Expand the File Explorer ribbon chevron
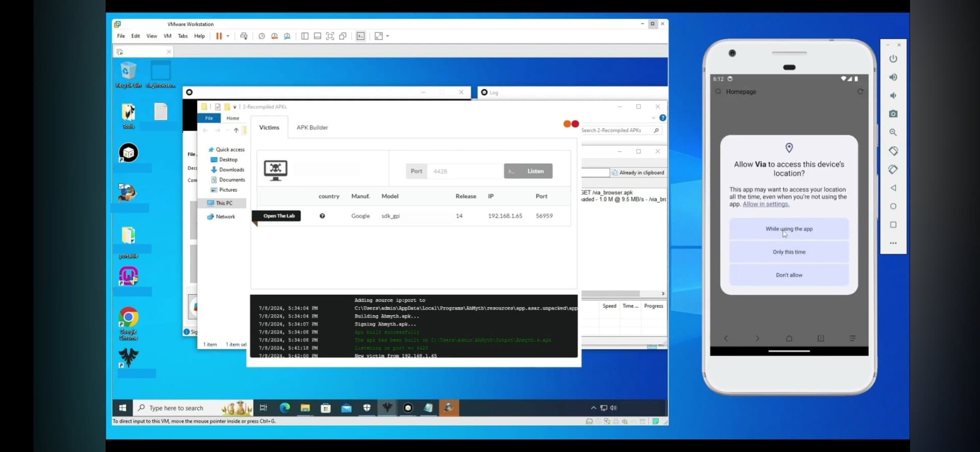 [x=653, y=118]
